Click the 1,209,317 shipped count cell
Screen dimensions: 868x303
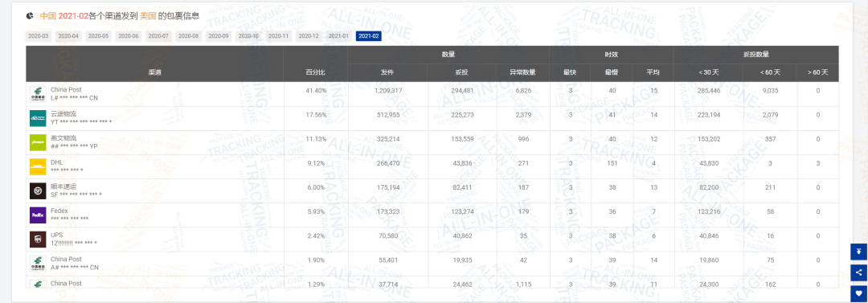(388, 90)
